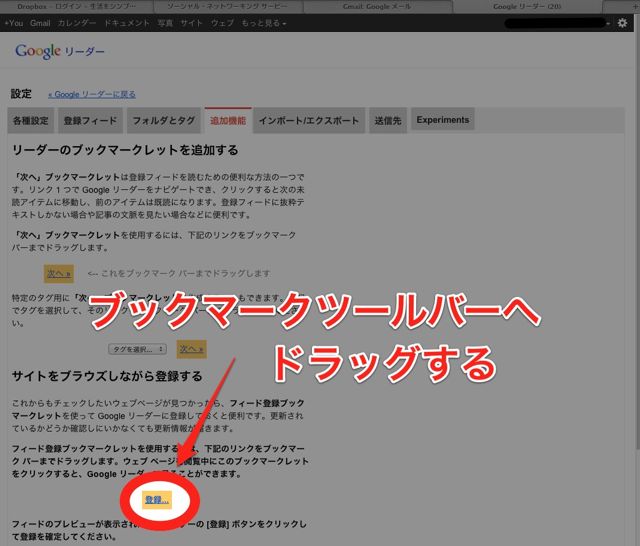Expand the もっと見る menu
The width and height of the screenshot is (640, 546).
click(x=264, y=23)
